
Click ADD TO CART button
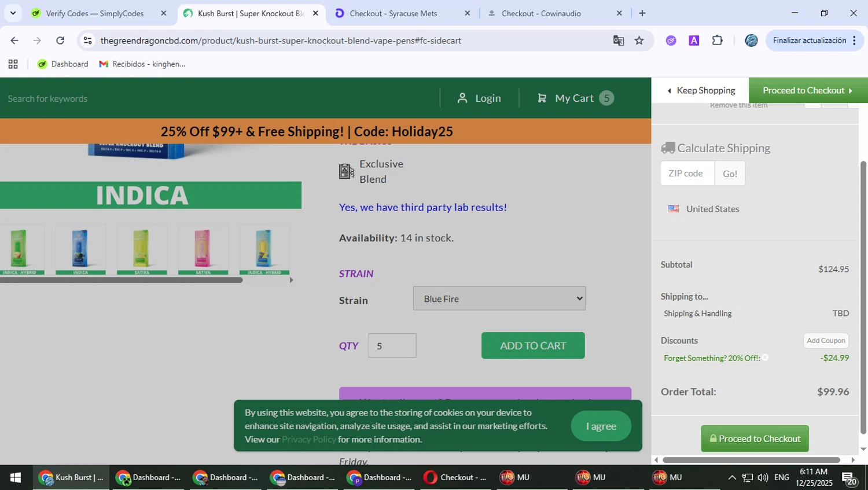[x=533, y=345]
